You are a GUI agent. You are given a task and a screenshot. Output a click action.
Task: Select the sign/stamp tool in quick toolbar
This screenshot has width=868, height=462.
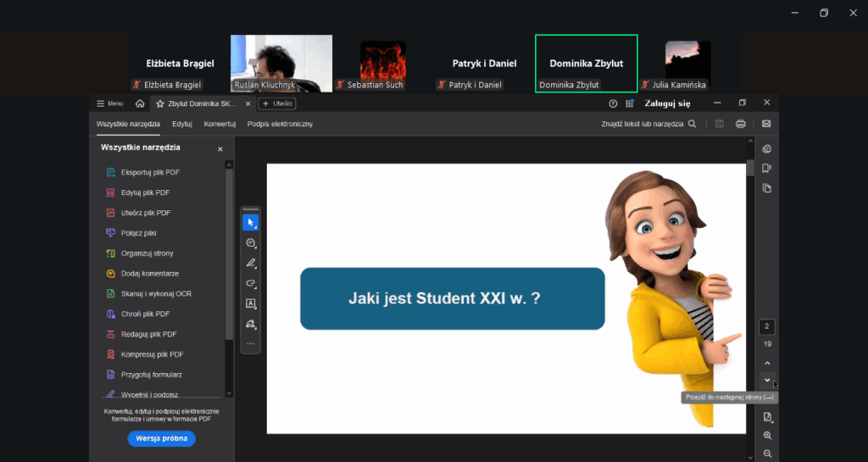[251, 324]
